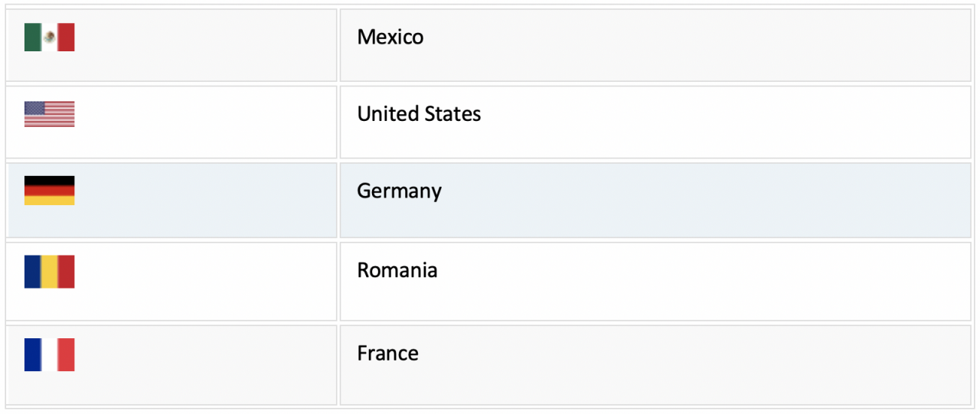The width and height of the screenshot is (980, 414).
Task: Select the "Mexico" country label
Action: click(x=390, y=37)
